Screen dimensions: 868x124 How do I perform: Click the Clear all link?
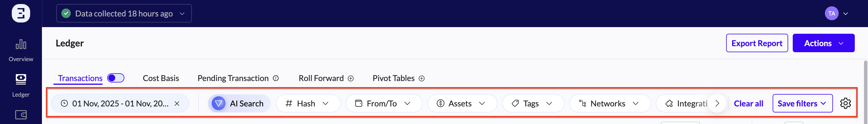(x=748, y=104)
